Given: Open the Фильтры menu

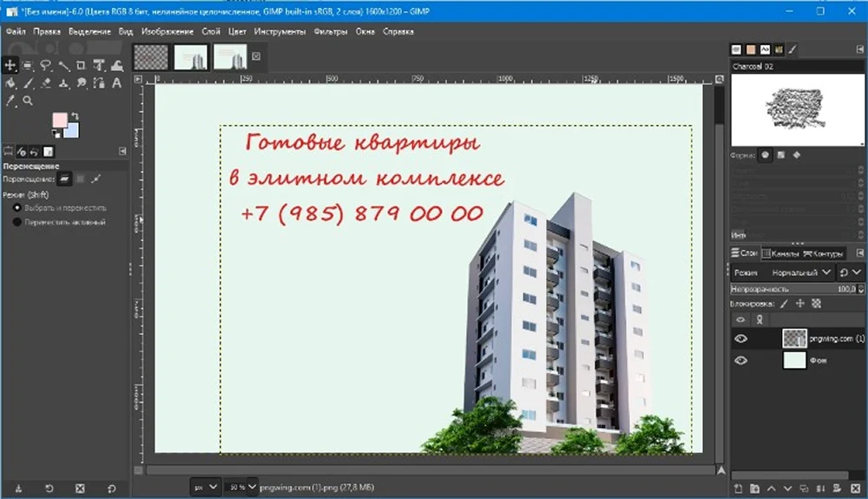Looking at the screenshot, I should point(331,31).
